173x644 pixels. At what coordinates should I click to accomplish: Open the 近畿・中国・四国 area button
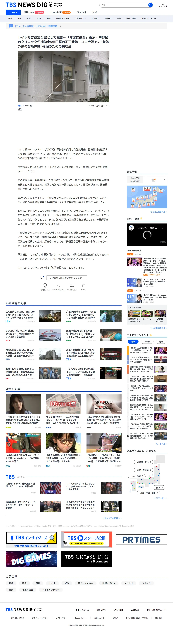click(x=149, y=493)
